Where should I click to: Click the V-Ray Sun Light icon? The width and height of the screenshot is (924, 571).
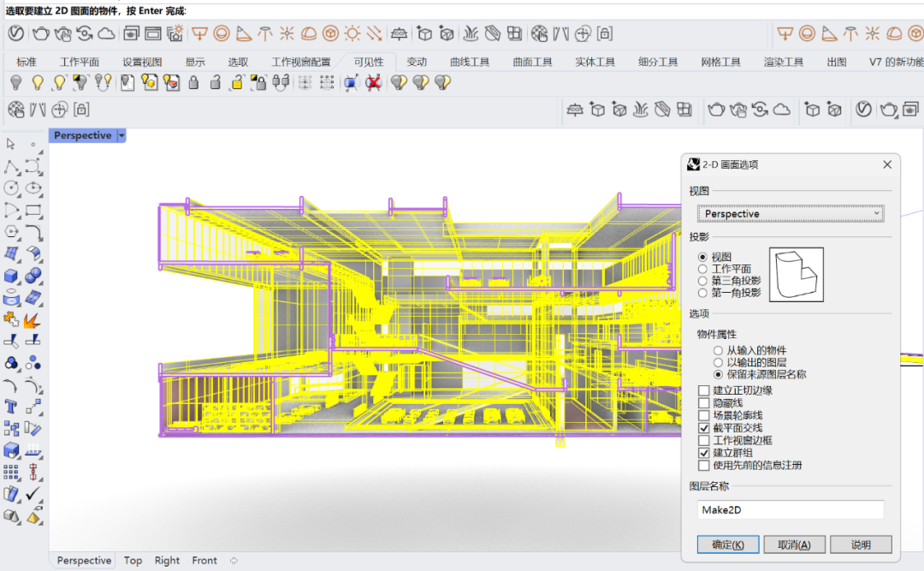(352, 33)
